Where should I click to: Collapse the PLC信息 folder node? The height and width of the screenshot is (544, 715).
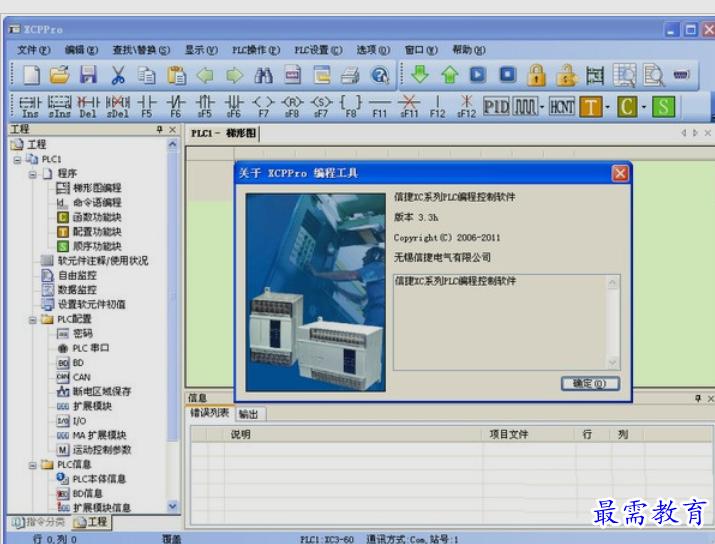[x=32, y=465]
